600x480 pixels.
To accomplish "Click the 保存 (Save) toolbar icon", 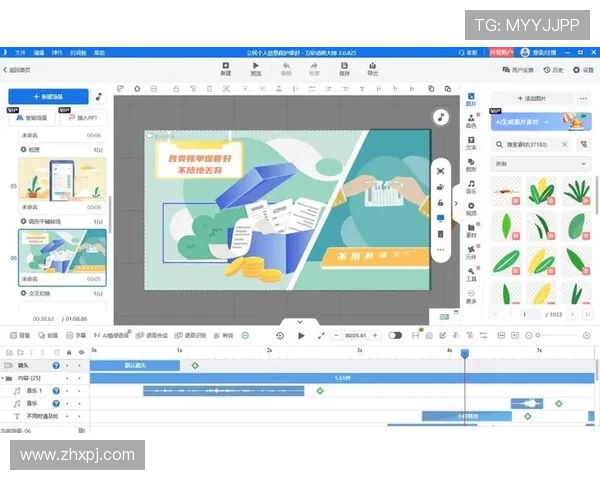I will 344,68.
